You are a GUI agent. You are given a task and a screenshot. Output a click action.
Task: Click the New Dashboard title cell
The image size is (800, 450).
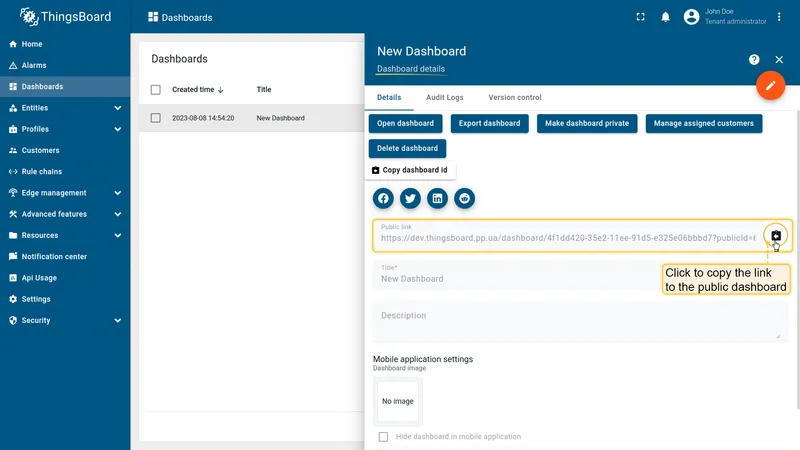pyautogui.click(x=281, y=118)
